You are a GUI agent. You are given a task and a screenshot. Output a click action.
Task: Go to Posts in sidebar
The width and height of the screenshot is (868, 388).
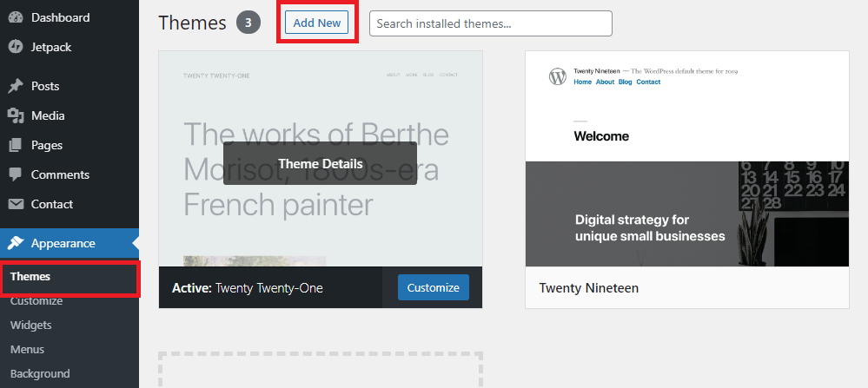click(70, 86)
